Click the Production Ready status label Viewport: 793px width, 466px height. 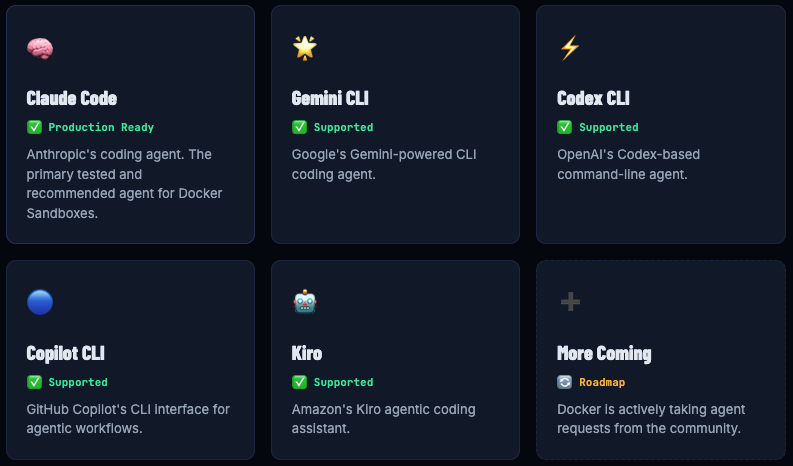click(x=101, y=127)
